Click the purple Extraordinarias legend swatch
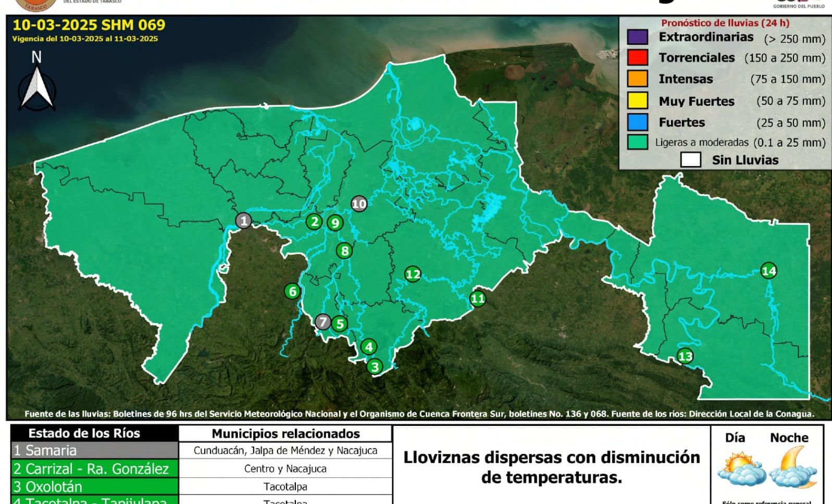832x504 pixels. [x=638, y=37]
